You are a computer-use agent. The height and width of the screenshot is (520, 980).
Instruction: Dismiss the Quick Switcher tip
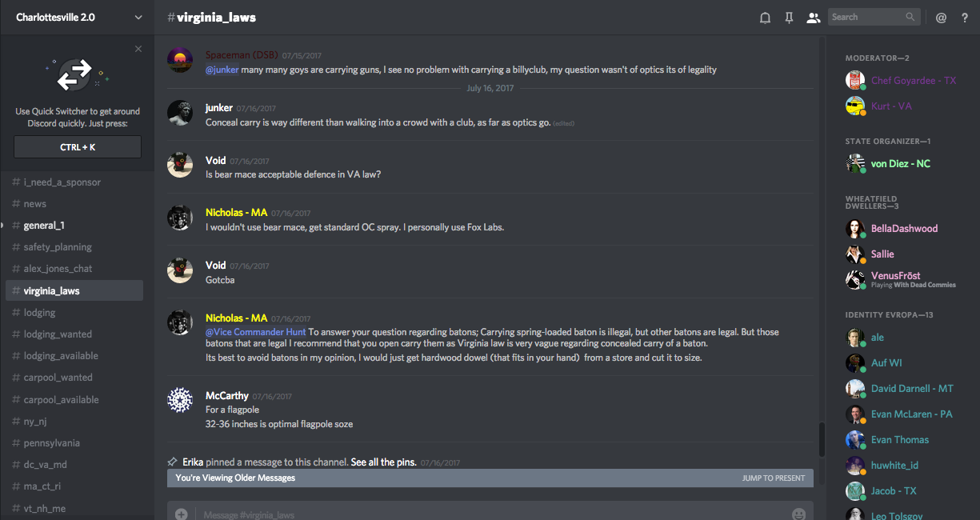point(138,49)
